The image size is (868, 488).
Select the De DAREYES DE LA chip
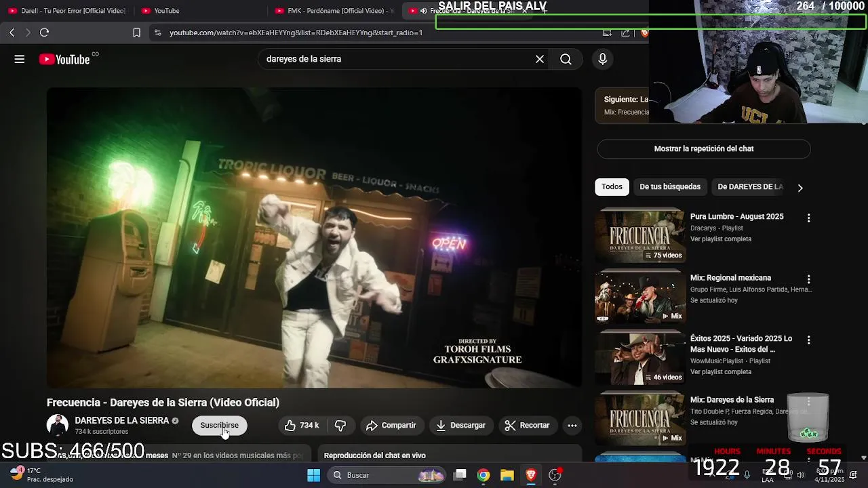coord(750,187)
